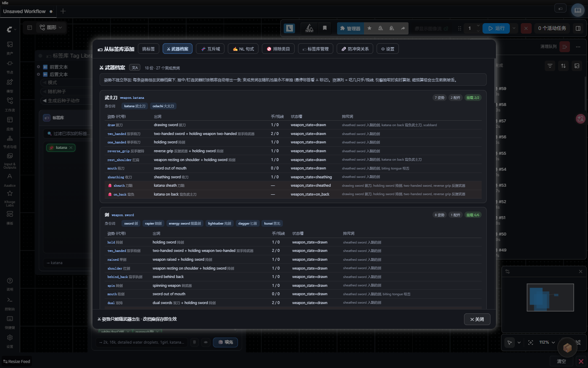Click the triangular logo icon in the top toolbar

pyautogui.click(x=309, y=28)
